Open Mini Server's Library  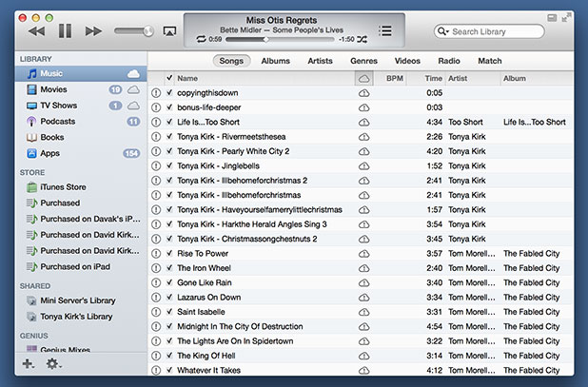click(81, 300)
